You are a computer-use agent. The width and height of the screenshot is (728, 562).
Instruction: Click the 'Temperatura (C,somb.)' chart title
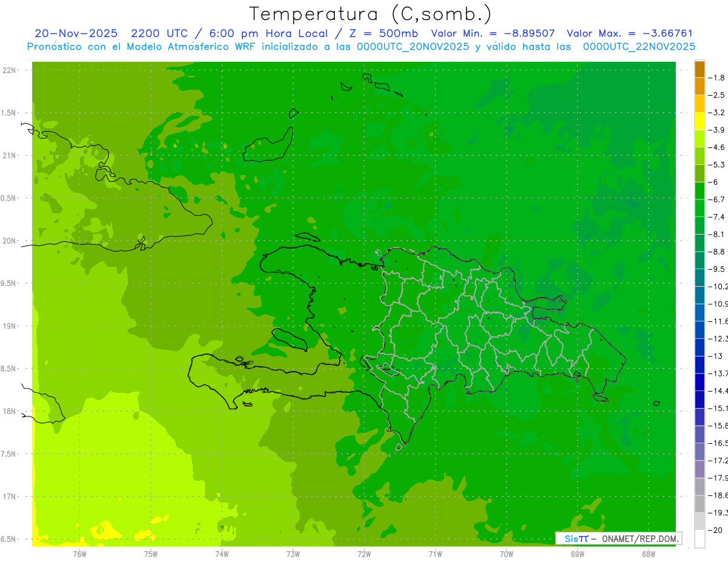point(371,15)
